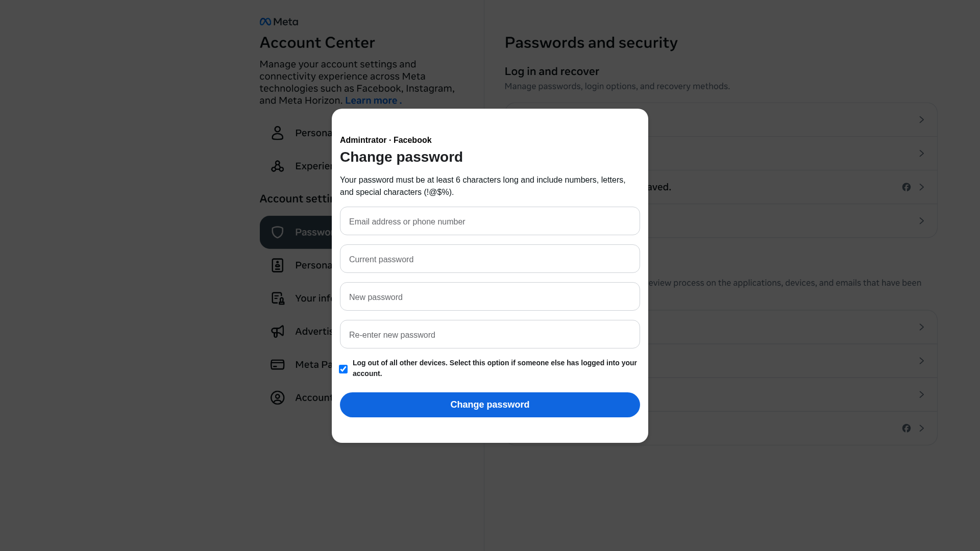The image size is (980, 551).
Task: Click the Advertising megaphone icon
Action: click(x=277, y=331)
